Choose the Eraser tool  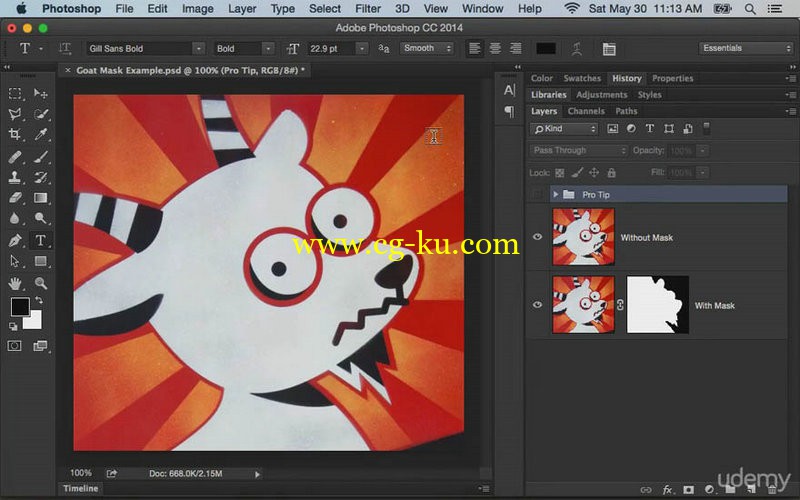coord(15,197)
